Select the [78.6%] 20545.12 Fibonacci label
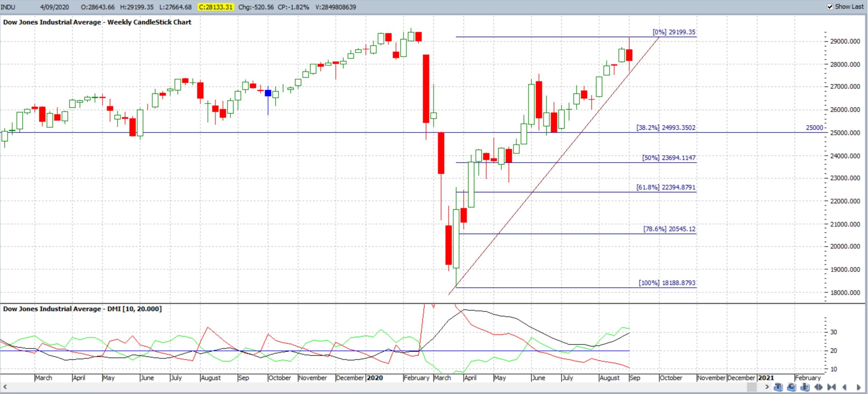Viewport: 868px width, 394px height. pyautogui.click(x=669, y=229)
